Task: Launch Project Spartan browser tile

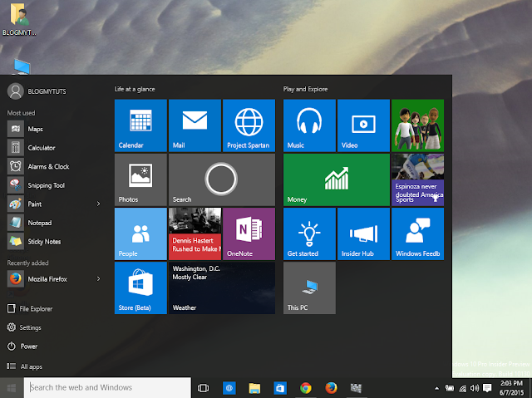Action: [249, 125]
